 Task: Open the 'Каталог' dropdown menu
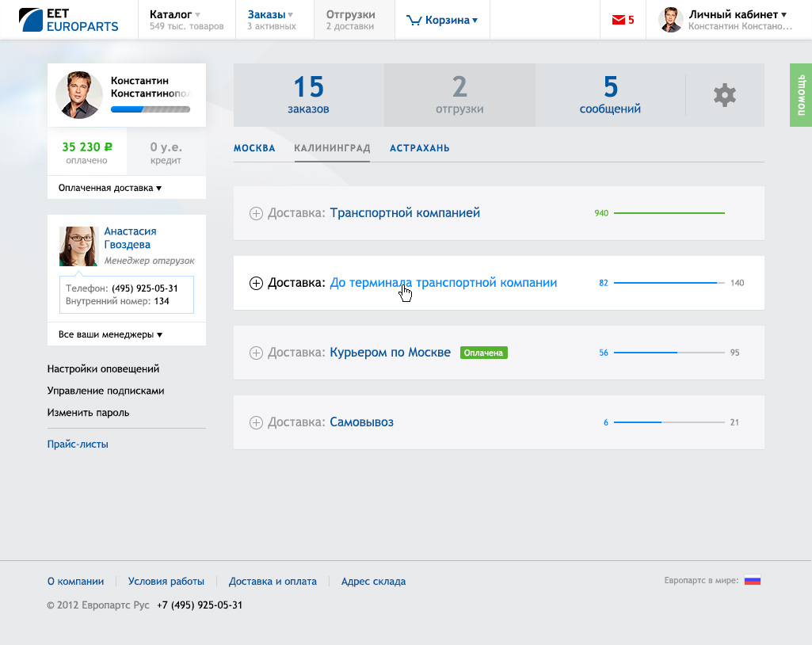175,14
